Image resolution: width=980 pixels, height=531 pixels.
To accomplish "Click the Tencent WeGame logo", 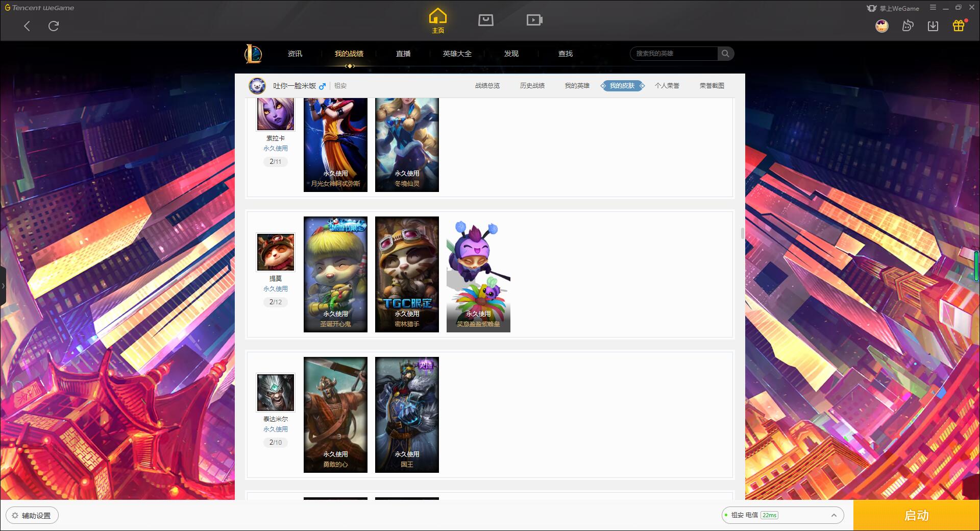I will (39, 8).
